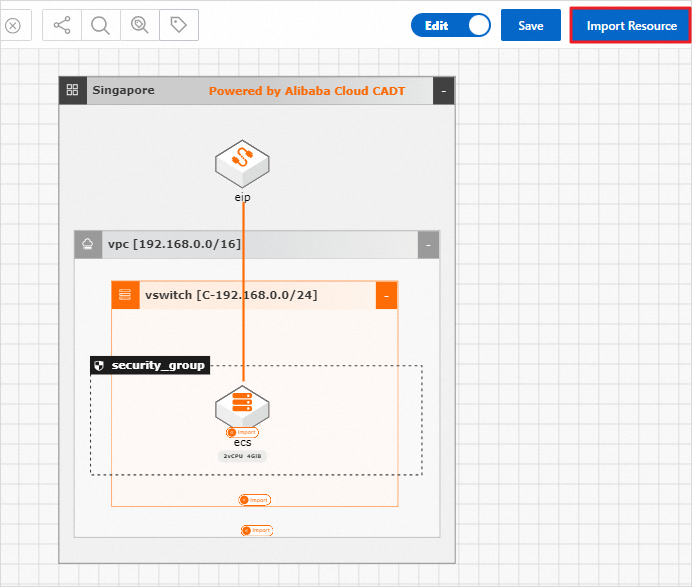Click the vswitch orange header icon
This screenshot has height=587, width=692.
[x=125, y=295]
